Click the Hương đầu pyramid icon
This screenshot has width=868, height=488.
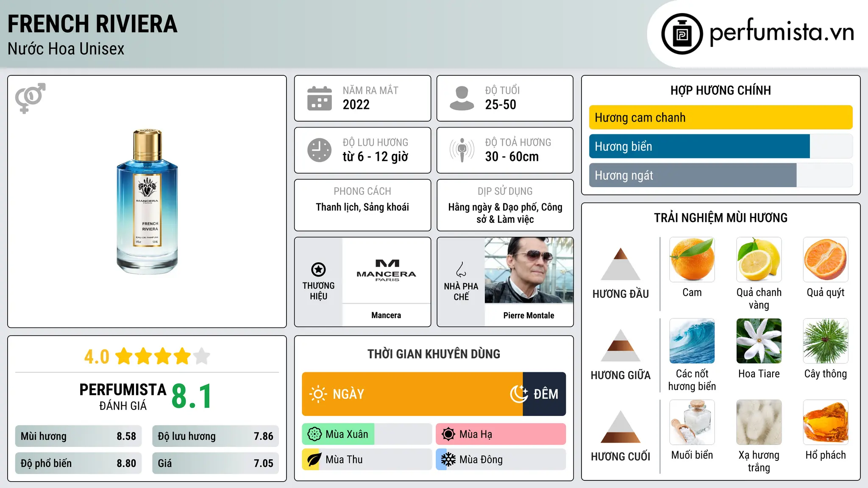coord(620,264)
